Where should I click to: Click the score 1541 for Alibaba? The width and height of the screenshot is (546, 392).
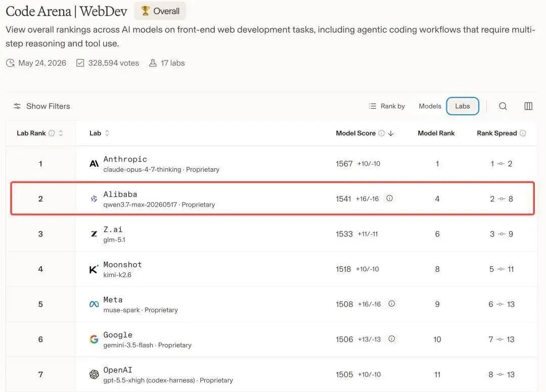[x=343, y=199]
